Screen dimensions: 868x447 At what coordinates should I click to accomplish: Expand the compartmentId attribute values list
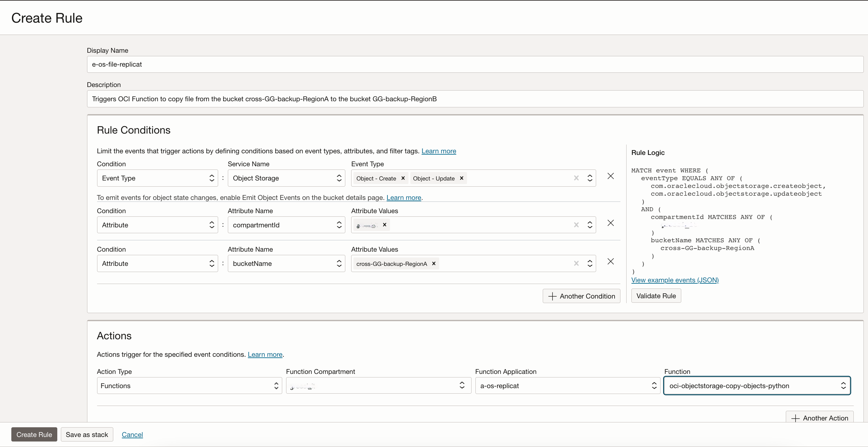coord(590,225)
